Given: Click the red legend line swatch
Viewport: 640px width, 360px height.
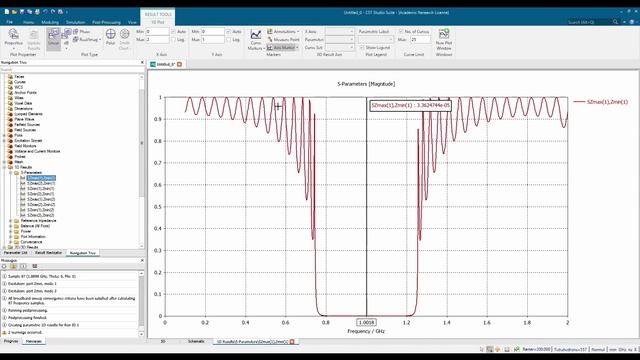Looking at the screenshot, I should coord(579,102).
